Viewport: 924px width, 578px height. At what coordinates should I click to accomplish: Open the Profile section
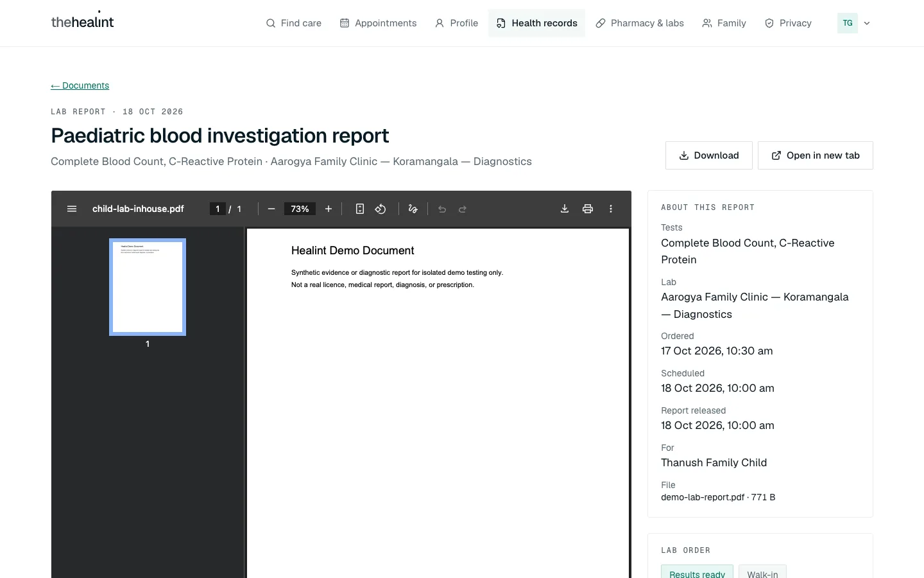457,23
